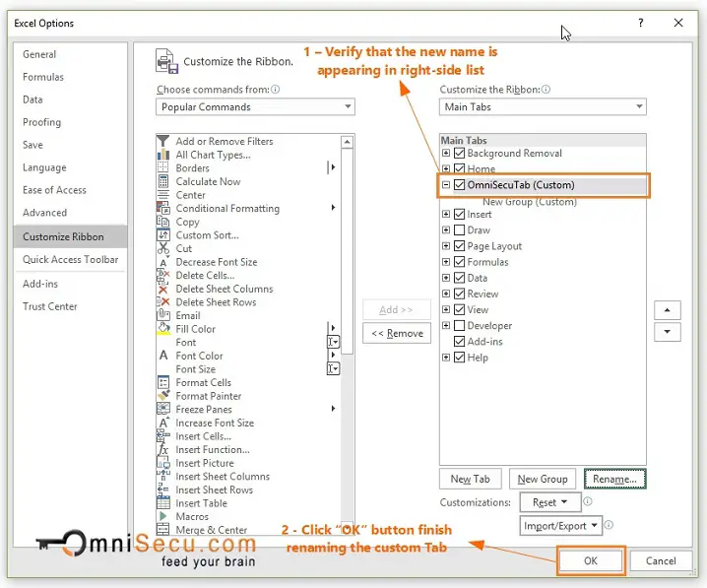The height and width of the screenshot is (588, 707).
Task: Move selected tab up with arrow button
Action: pos(668,310)
